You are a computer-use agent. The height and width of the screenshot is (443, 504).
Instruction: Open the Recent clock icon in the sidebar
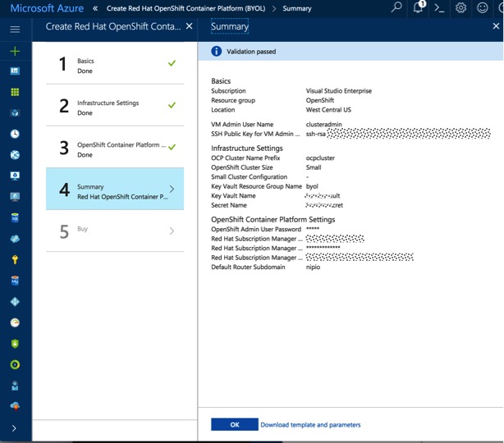15,134
